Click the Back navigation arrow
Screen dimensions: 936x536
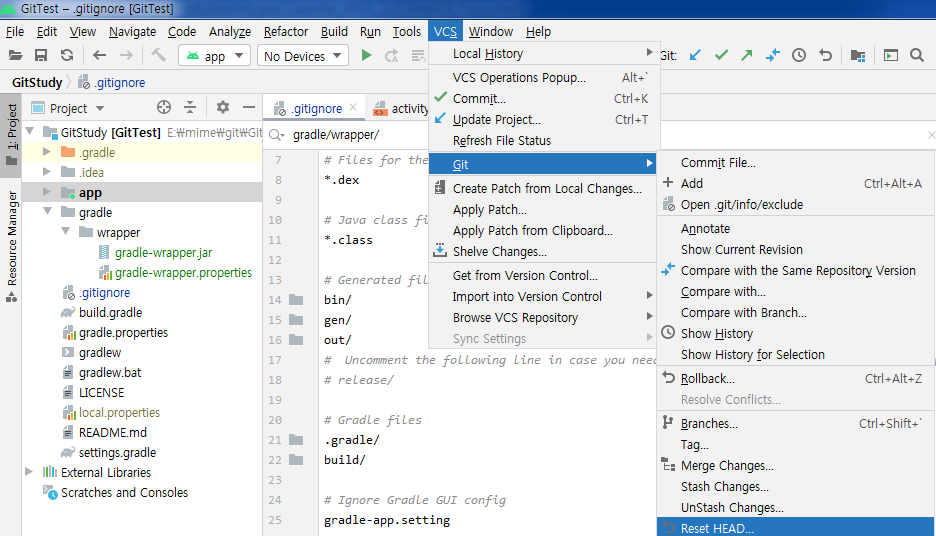(x=99, y=56)
